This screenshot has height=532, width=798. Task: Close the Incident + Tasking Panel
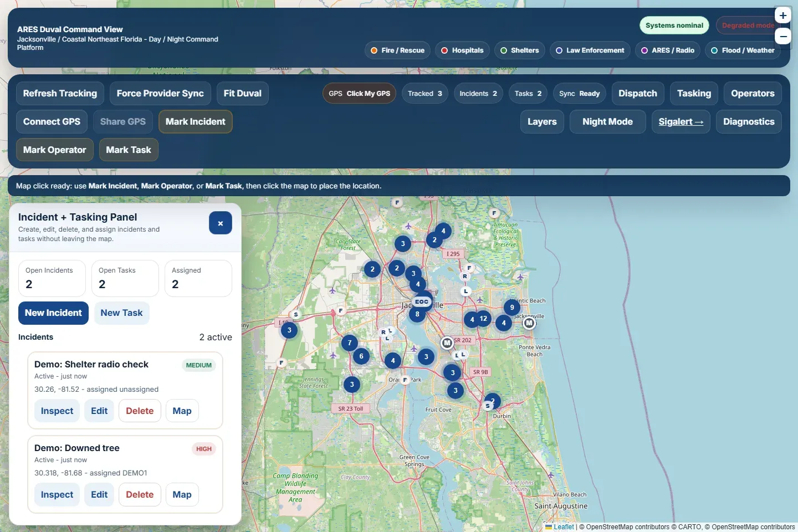221,223
